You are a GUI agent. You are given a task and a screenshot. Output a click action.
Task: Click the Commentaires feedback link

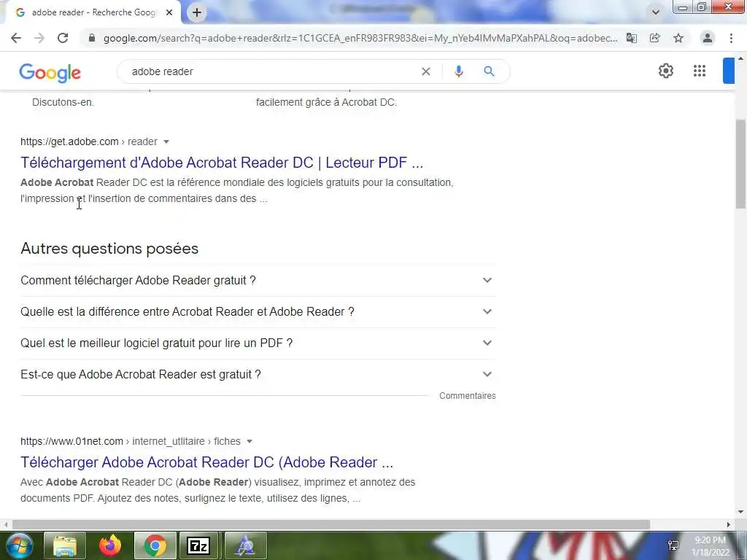point(468,396)
